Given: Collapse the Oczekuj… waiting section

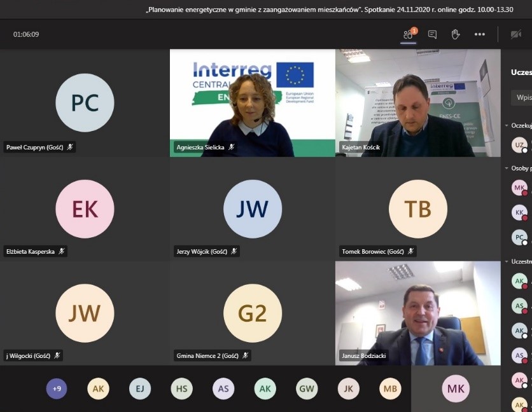Looking at the screenshot, I should click(x=507, y=126).
